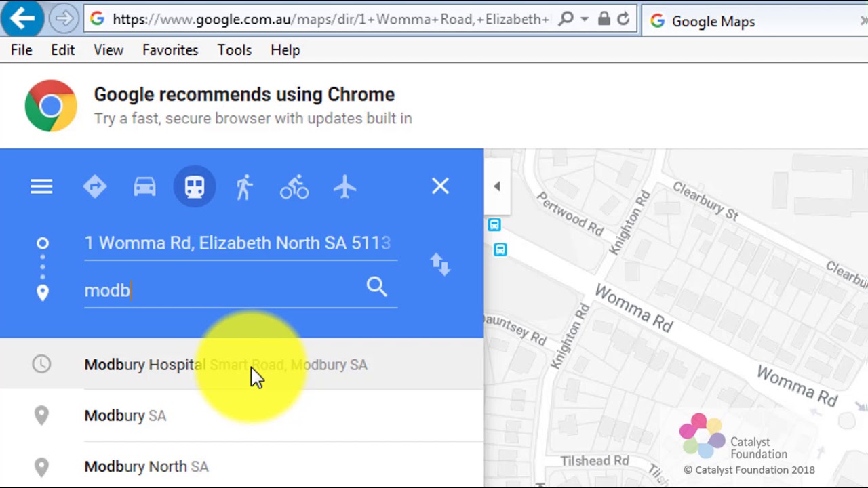Click the browser forward arrow button

pos(64,19)
